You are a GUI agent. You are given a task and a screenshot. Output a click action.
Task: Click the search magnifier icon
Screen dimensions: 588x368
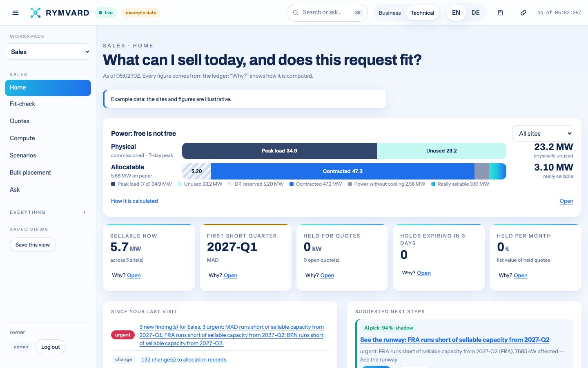[x=296, y=13]
